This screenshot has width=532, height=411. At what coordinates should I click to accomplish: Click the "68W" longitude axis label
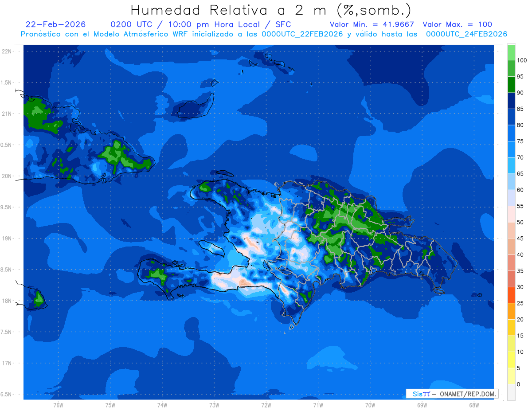point(474,405)
